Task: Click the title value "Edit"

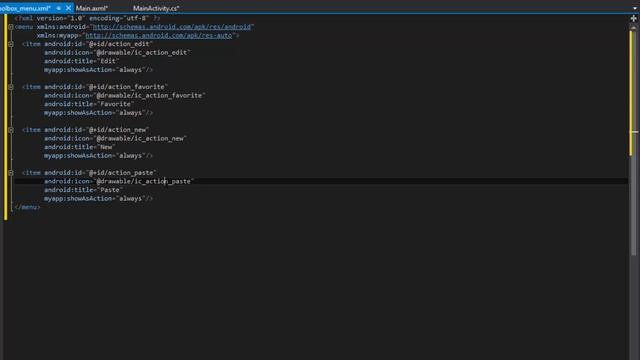Action: click(x=108, y=61)
